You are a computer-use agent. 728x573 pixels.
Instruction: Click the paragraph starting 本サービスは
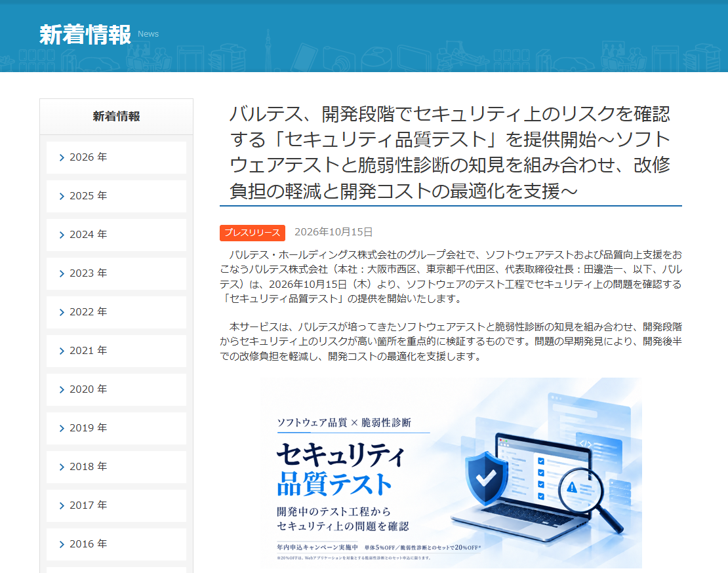pyautogui.click(x=451, y=342)
